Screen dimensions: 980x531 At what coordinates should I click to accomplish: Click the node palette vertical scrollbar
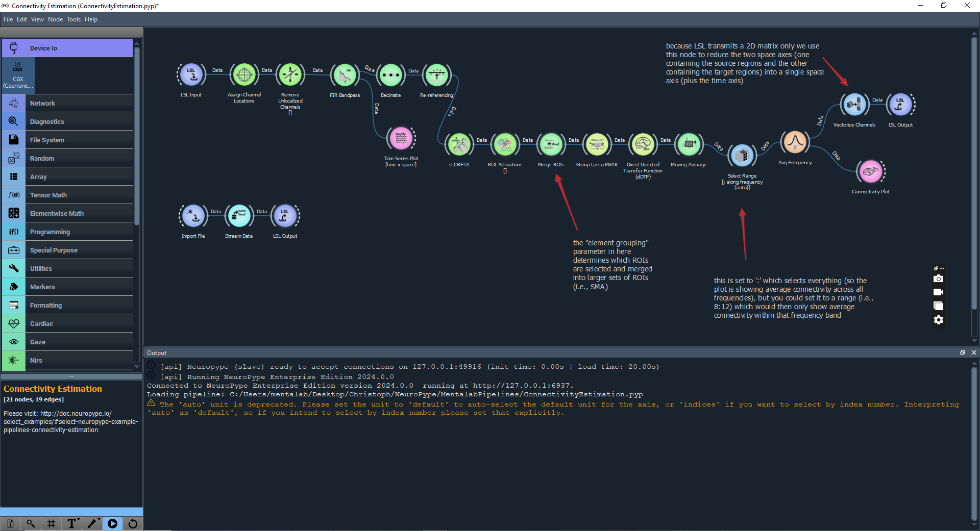pos(136,136)
